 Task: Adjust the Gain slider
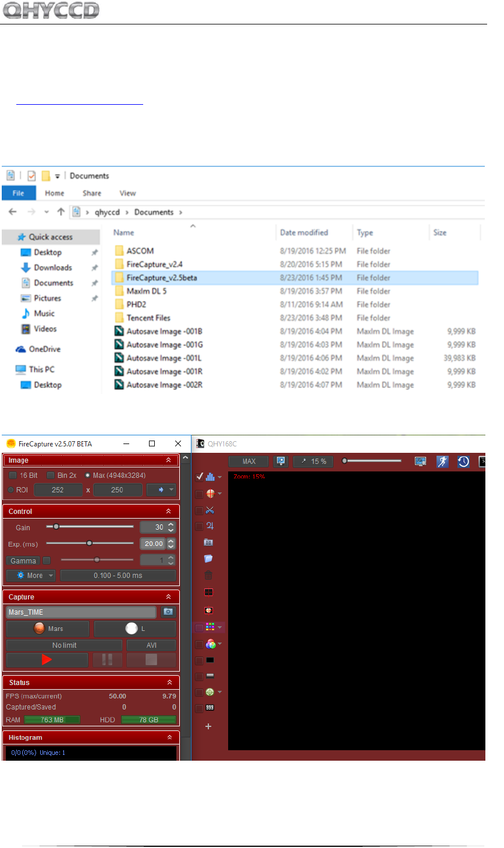[x=90, y=527]
